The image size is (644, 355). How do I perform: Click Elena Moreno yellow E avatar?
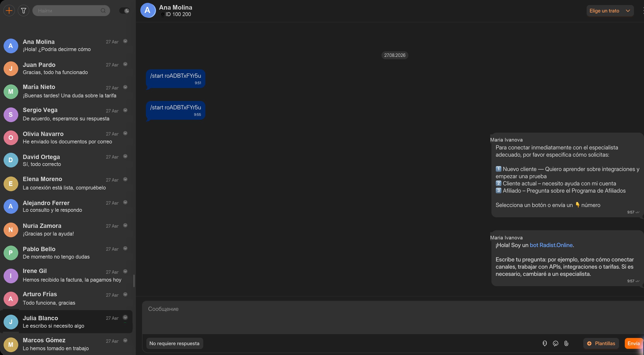tap(11, 183)
